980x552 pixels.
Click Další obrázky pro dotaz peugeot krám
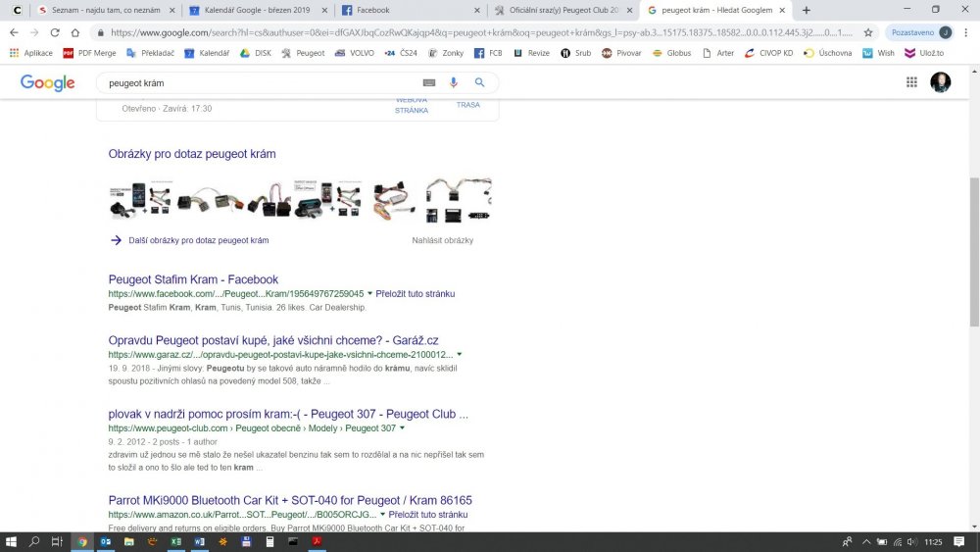point(199,240)
